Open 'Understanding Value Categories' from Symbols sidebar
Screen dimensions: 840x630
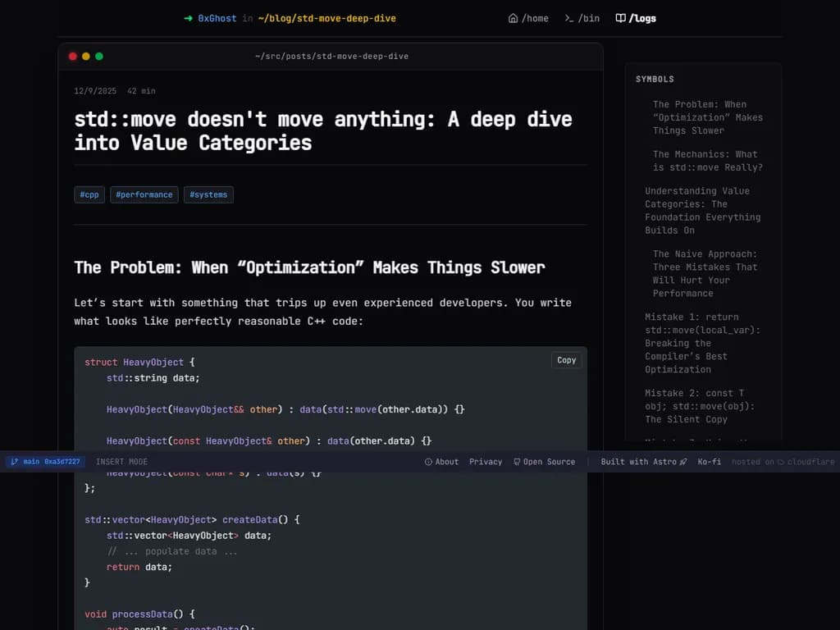(x=702, y=210)
